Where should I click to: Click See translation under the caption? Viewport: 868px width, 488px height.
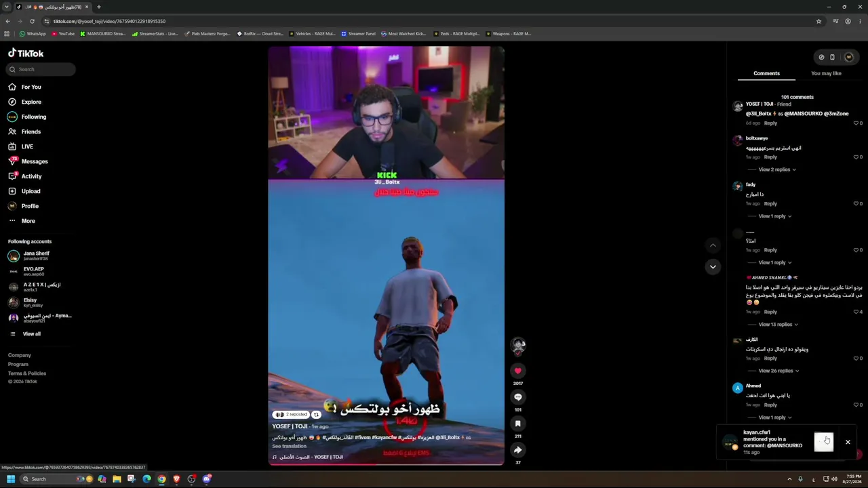coord(289,446)
